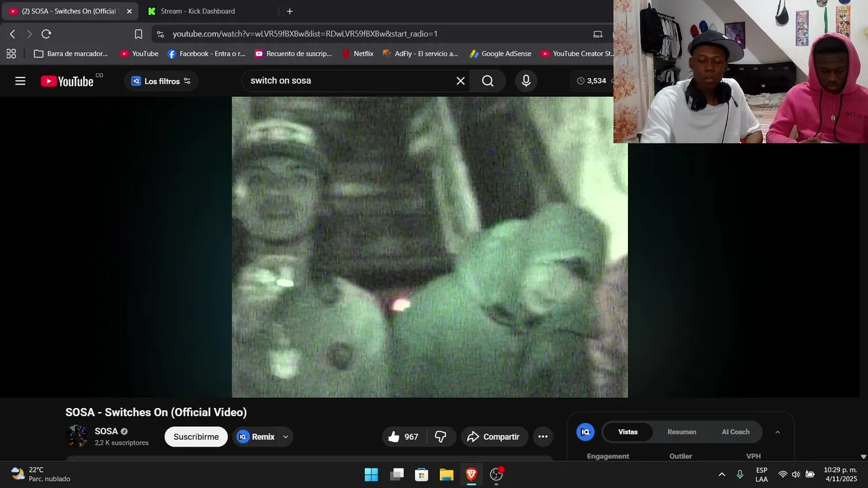Open Microsoft Store from taskbar
Image resolution: width=868 pixels, height=488 pixels.
[422, 474]
